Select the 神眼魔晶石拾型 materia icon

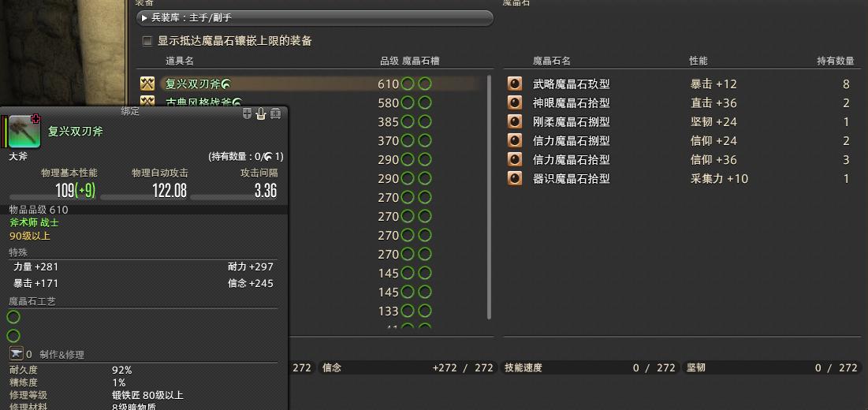click(x=515, y=103)
